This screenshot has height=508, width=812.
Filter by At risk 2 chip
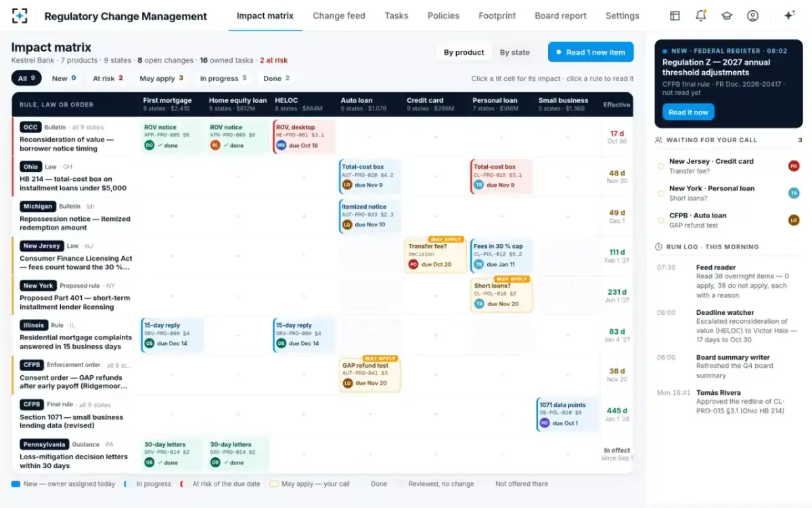108,79
